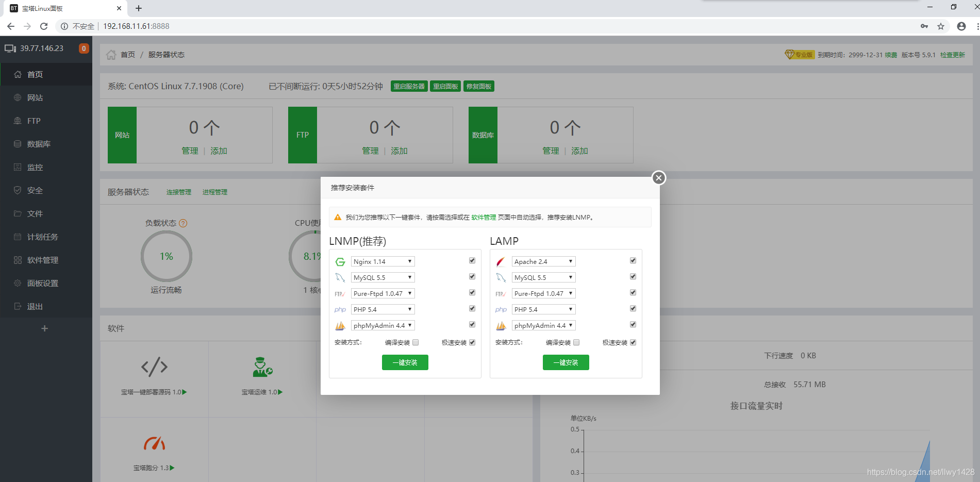Image resolution: width=980 pixels, height=482 pixels.
Task: Open saved password key icon
Action: (924, 26)
